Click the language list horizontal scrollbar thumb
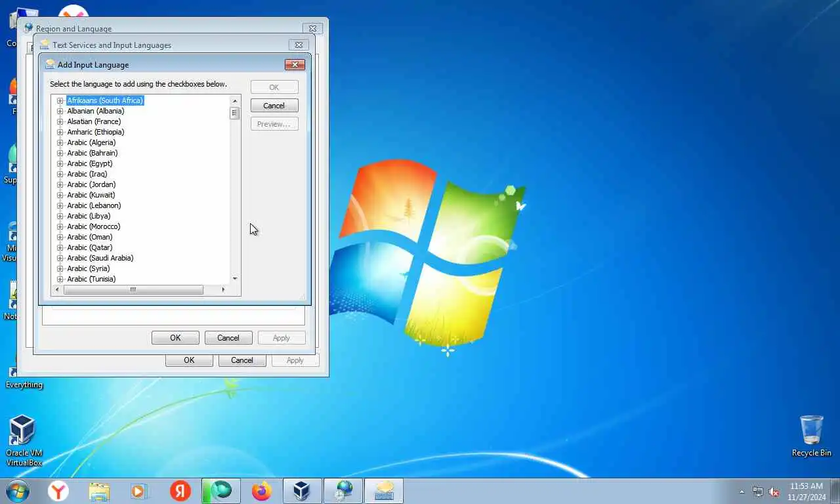The width and height of the screenshot is (840, 504). (x=133, y=289)
